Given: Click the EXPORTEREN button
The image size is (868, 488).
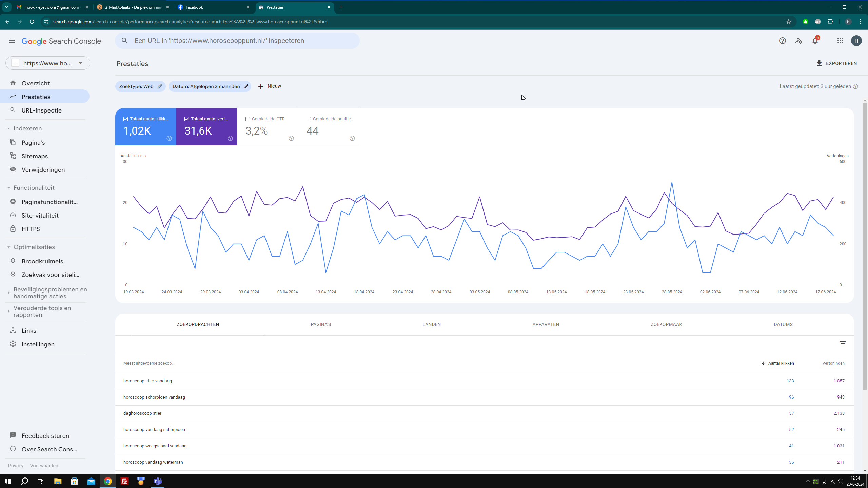Looking at the screenshot, I should [x=836, y=63].
